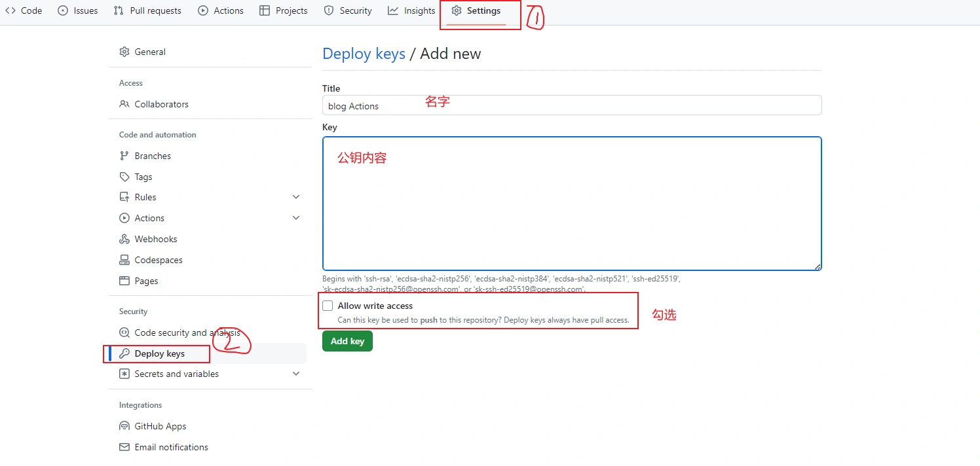
Task: Click the Security shield icon
Action: click(329, 10)
